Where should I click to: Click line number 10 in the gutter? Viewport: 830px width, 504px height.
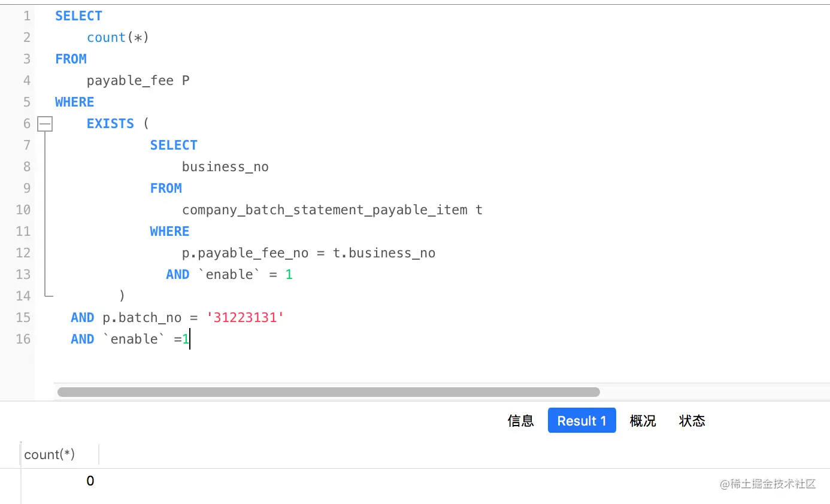point(23,210)
